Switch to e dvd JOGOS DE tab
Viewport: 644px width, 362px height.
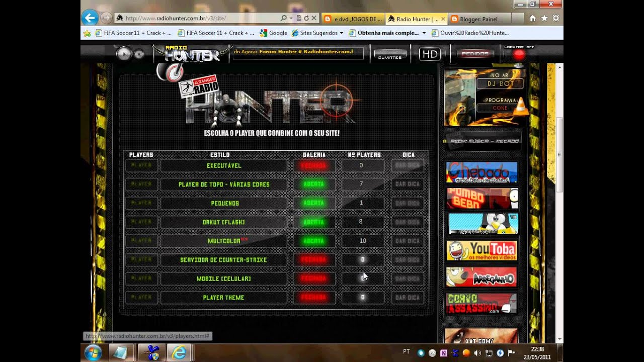point(353,19)
